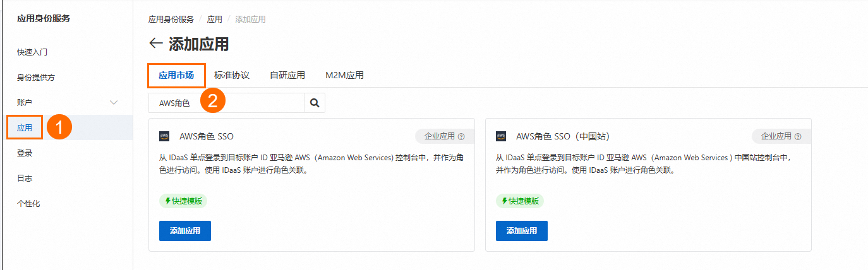The image size is (868, 270).
Task: Open 登录 in the sidebar
Action: click(x=25, y=153)
